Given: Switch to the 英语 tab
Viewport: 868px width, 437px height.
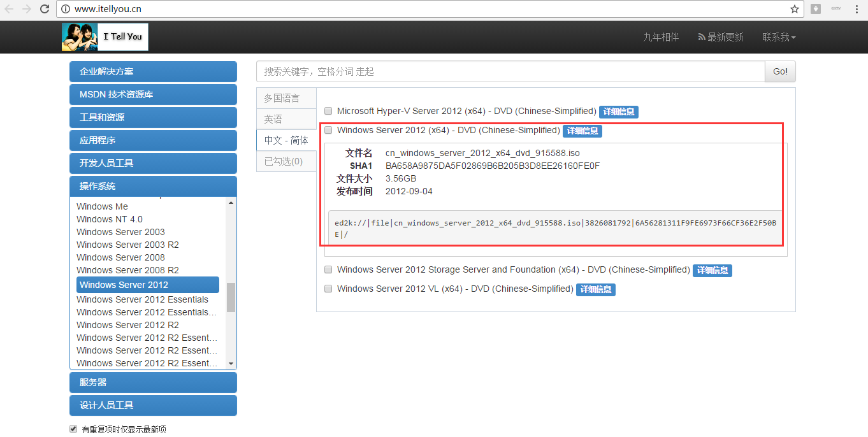Looking at the screenshot, I should tap(286, 119).
